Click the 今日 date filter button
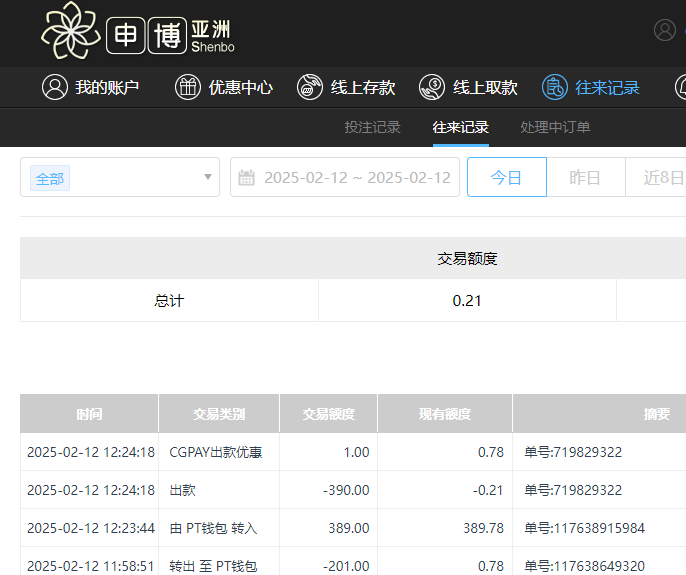 tap(507, 177)
